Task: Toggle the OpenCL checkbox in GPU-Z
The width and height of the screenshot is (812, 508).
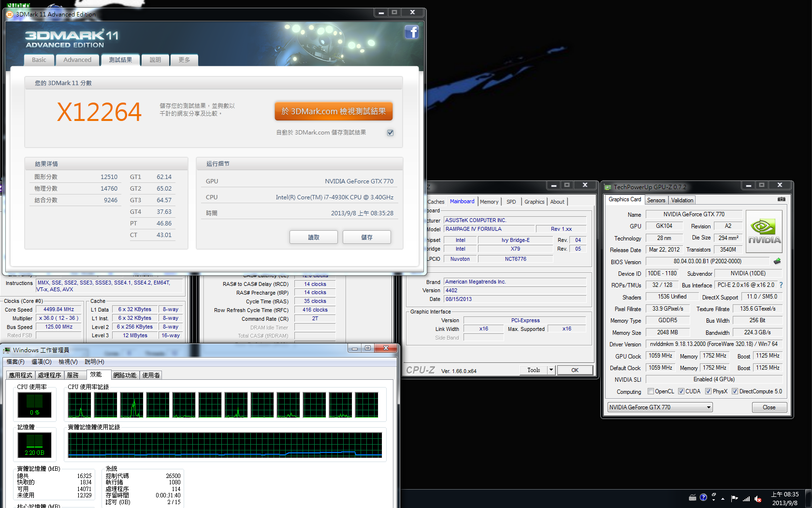Action: tap(651, 391)
